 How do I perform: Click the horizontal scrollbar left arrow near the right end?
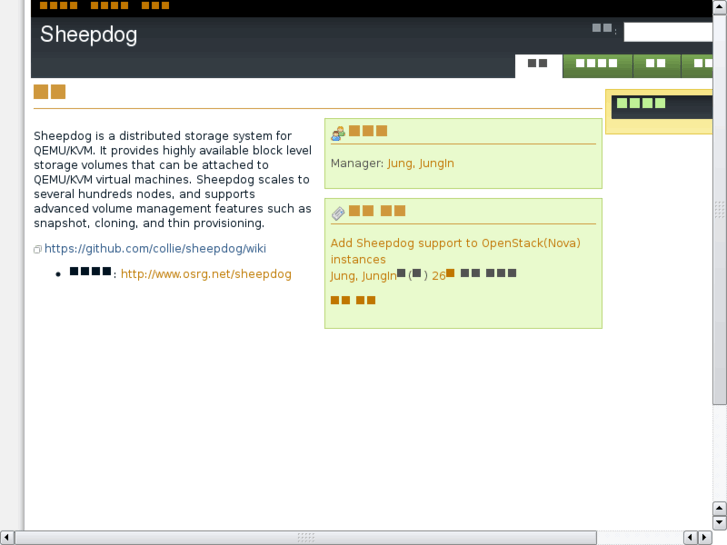tap(690, 538)
